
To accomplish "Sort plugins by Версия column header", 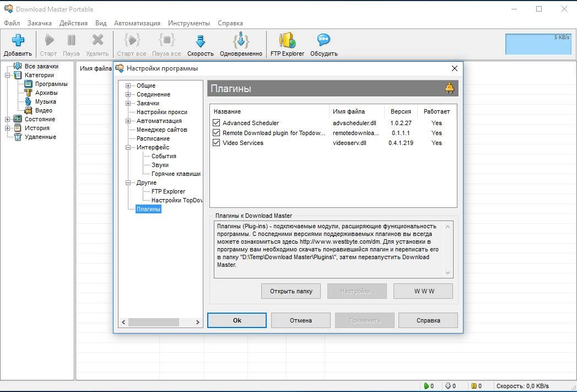I will pyautogui.click(x=401, y=111).
